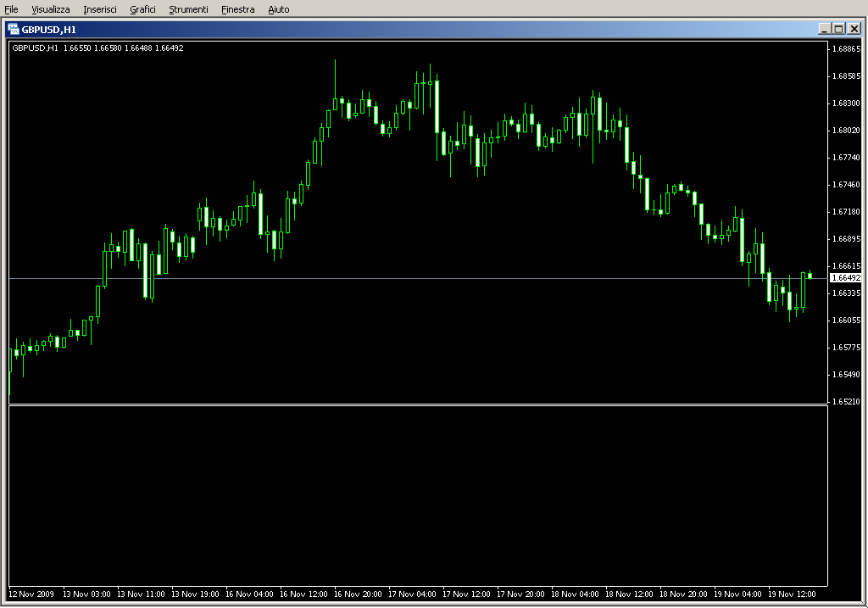Click the 13 Nov 11:00 time label

(142, 594)
